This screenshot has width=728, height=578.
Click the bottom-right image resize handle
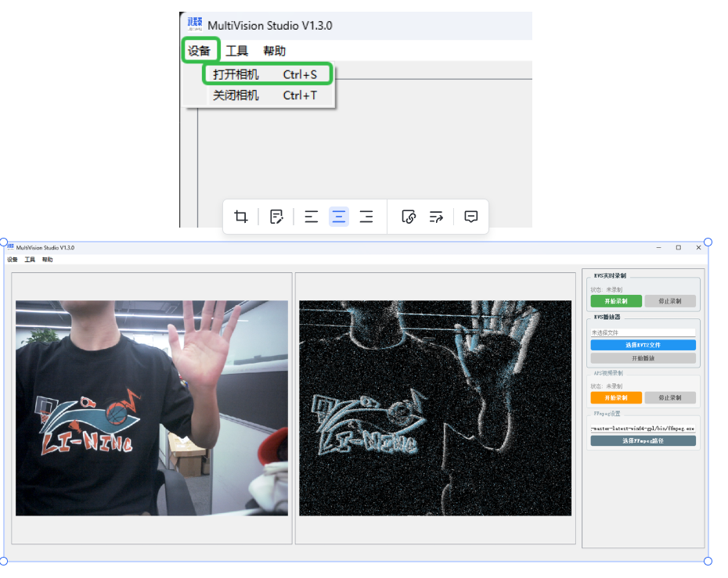pyautogui.click(x=708, y=561)
